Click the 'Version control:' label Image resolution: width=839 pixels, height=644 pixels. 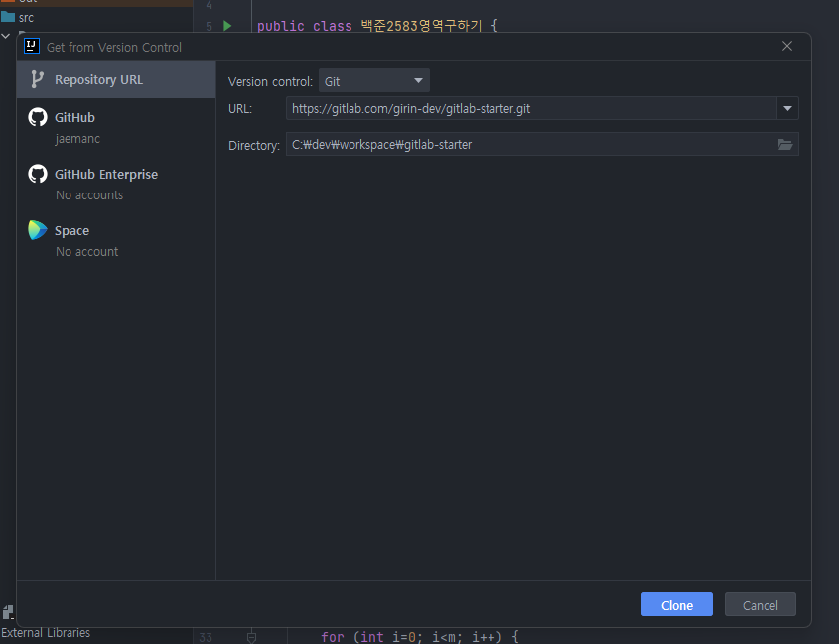(270, 81)
